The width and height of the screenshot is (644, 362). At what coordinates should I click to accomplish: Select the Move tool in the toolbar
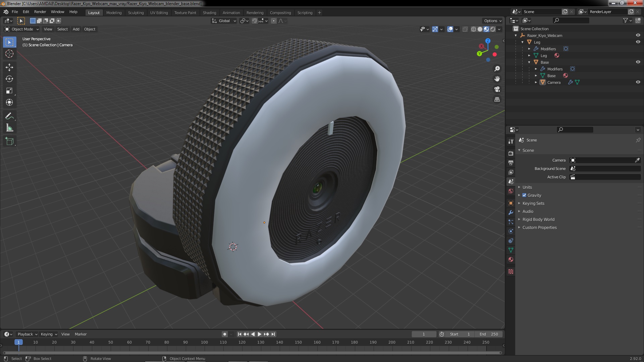9,67
